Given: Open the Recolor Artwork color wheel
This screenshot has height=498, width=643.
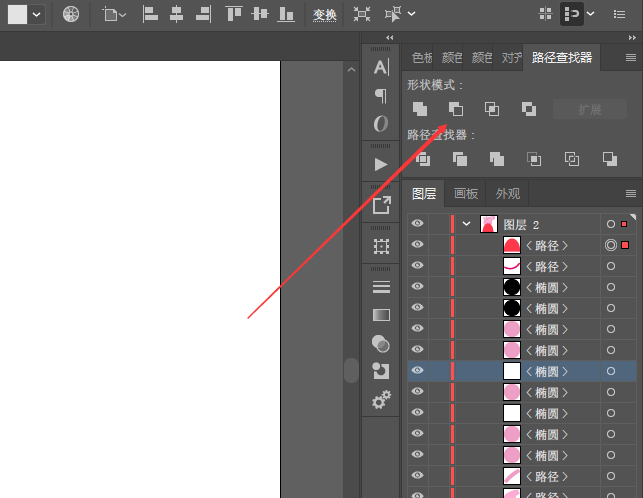Looking at the screenshot, I should (71, 14).
